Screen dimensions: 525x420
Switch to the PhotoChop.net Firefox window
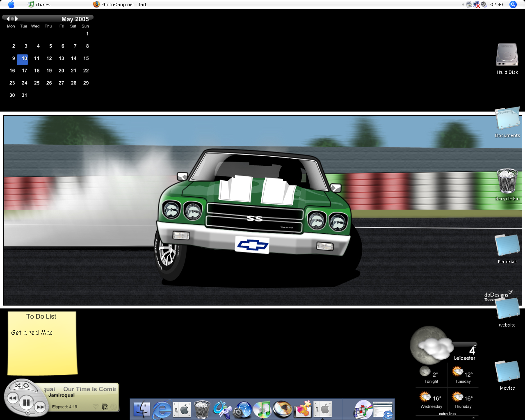tap(121, 5)
